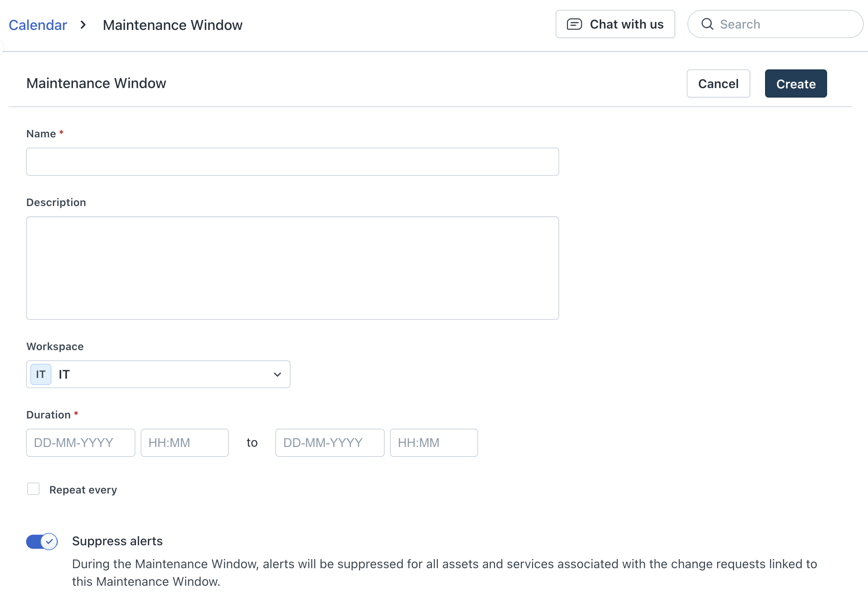Open Chat with us

pos(615,24)
